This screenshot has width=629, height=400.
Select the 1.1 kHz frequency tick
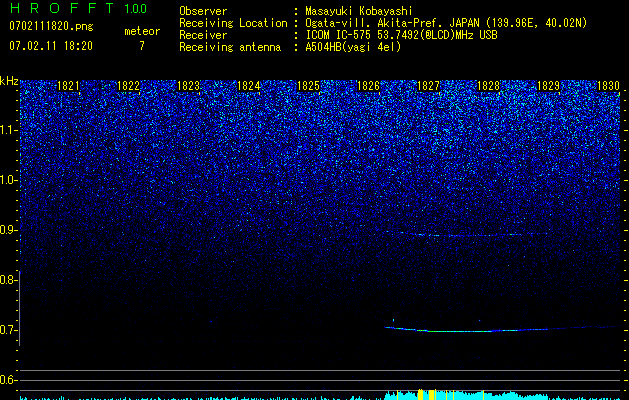pos(9,130)
